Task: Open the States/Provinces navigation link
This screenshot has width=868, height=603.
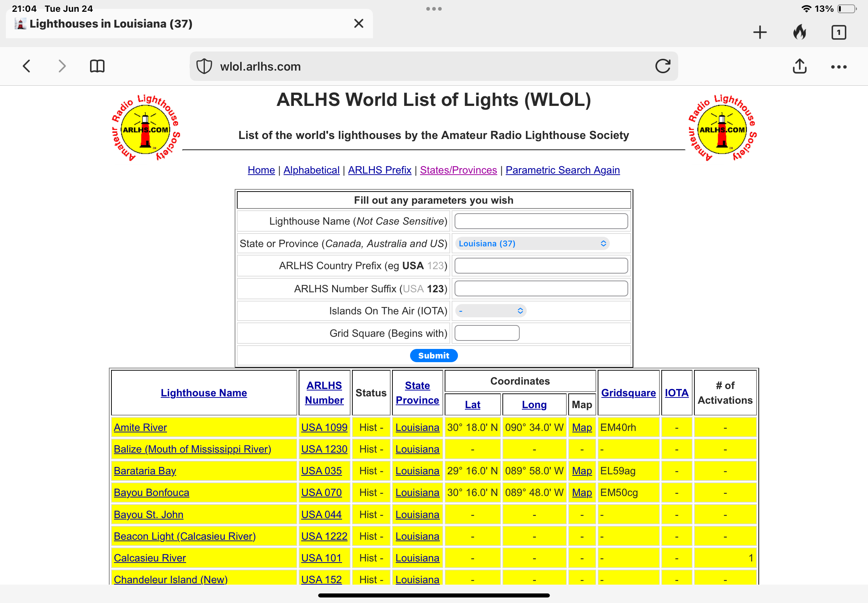Action: 458,170
